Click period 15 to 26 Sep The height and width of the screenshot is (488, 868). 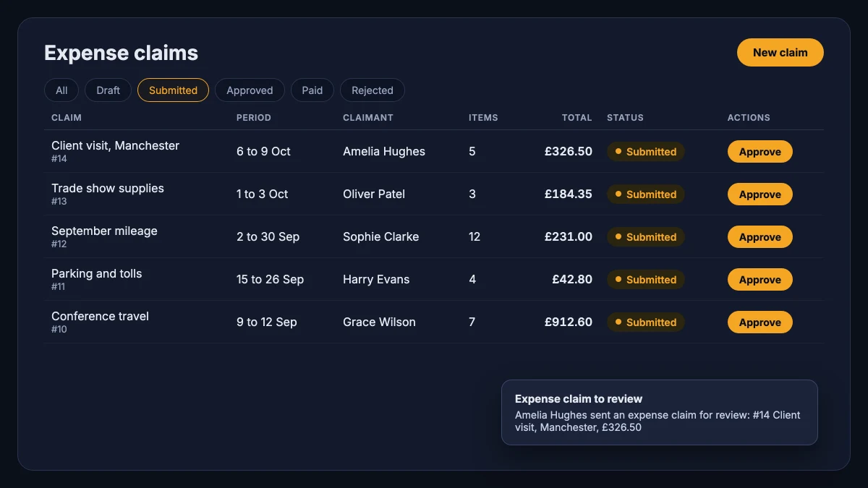[x=270, y=279]
